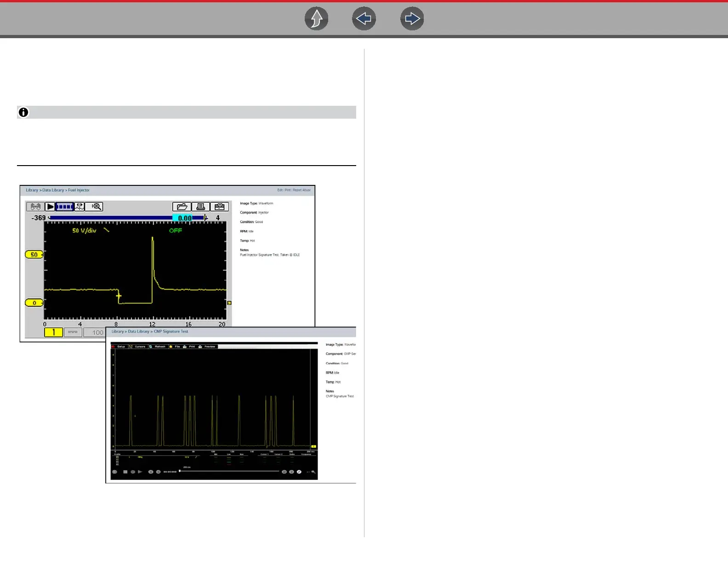Click the green OFF label
The width and height of the screenshot is (728, 563).
coord(176,230)
